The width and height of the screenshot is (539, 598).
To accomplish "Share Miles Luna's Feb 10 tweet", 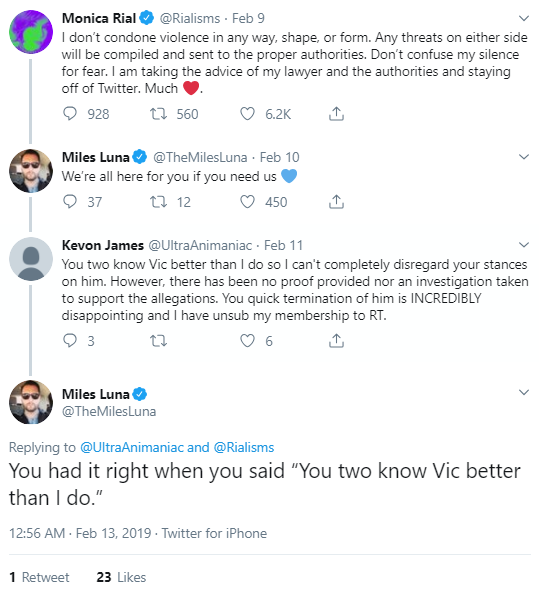I will click(x=336, y=202).
